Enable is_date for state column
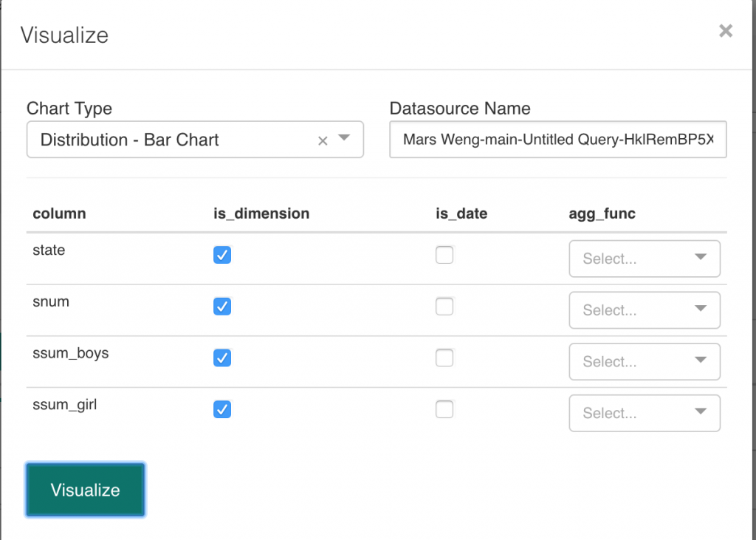The height and width of the screenshot is (540, 756). pyautogui.click(x=444, y=255)
